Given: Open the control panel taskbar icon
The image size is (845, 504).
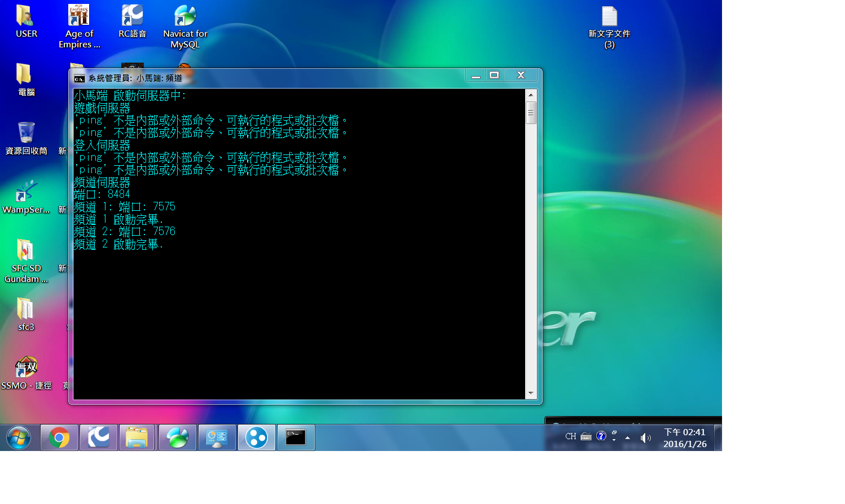Looking at the screenshot, I should point(217,437).
